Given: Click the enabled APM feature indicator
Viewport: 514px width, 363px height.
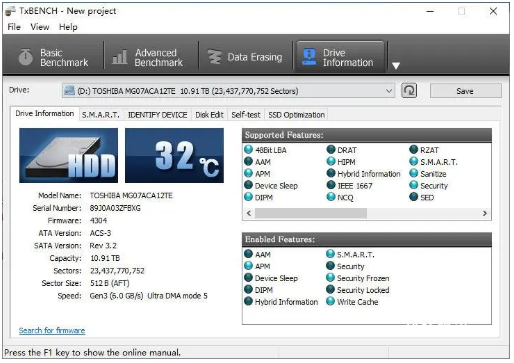Looking at the screenshot, I should tap(248, 266).
